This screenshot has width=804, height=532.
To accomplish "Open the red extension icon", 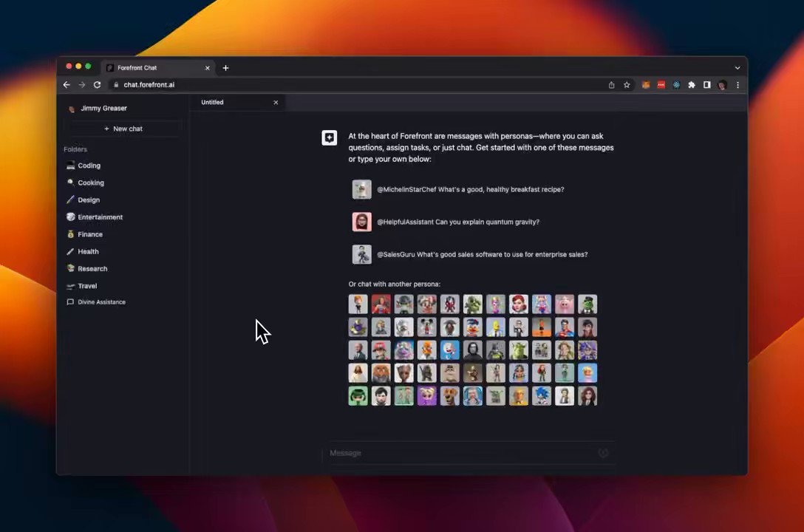I will click(661, 85).
